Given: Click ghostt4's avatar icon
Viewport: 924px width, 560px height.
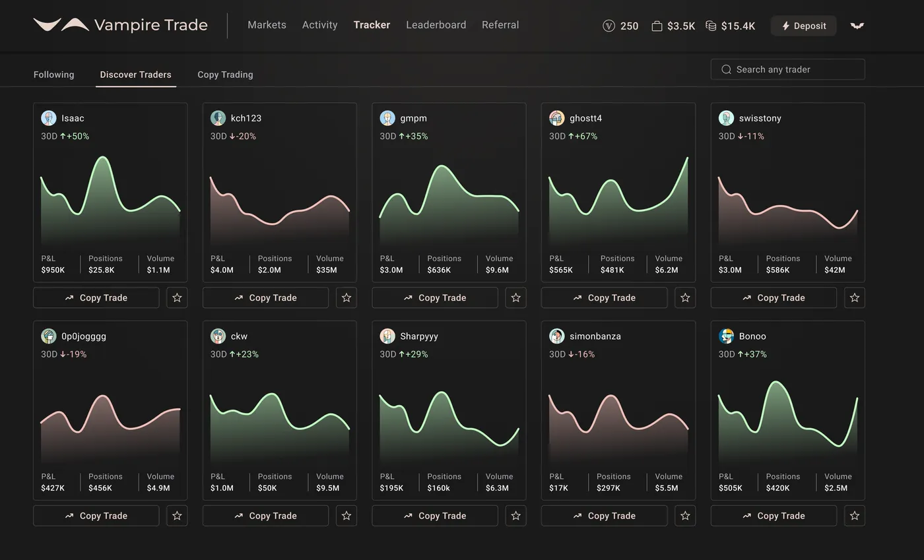Looking at the screenshot, I should click(x=557, y=118).
